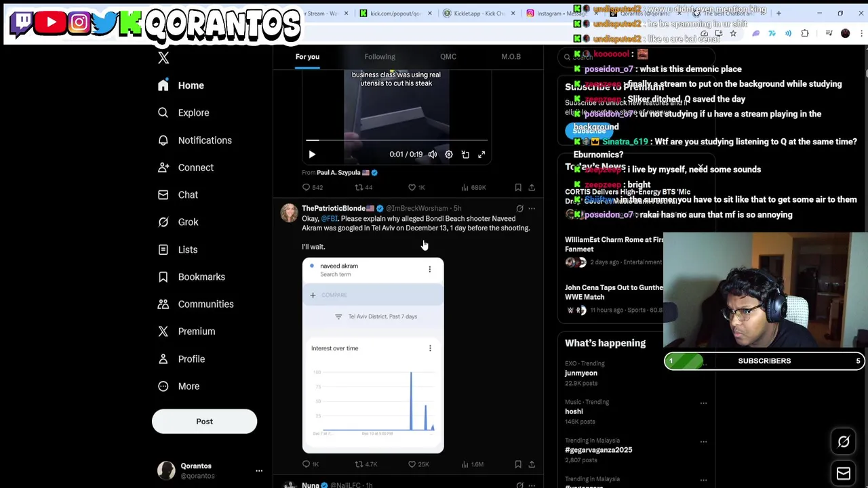Reply to the ThePatrioticBlonde post

(311, 464)
